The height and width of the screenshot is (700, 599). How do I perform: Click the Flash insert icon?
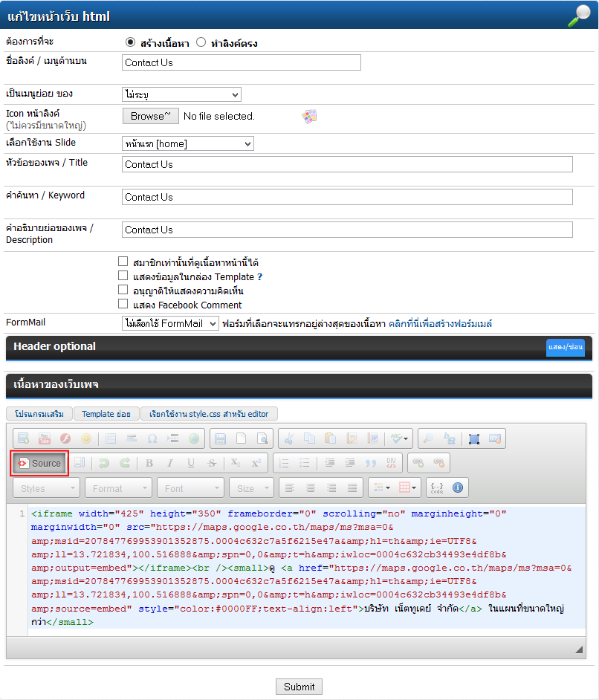[x=65, y=438]
